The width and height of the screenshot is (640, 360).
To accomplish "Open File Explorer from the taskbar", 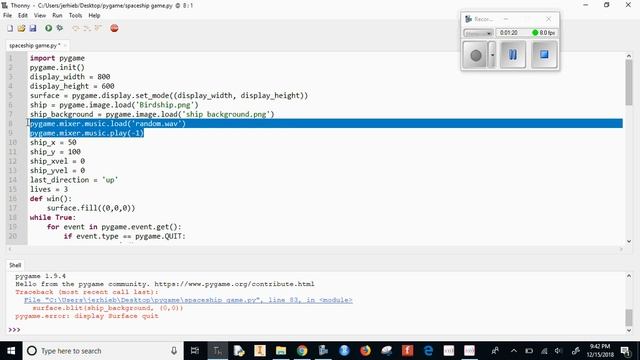I will 281,351.
